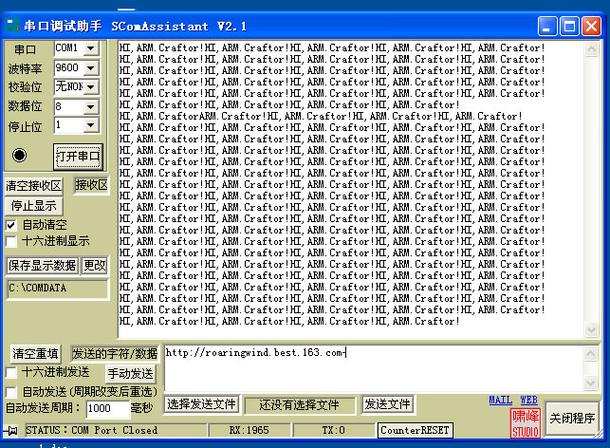Screen dimensions: 610x448
Task: Click the black port status indicator circle
Action: pos(19,155)
